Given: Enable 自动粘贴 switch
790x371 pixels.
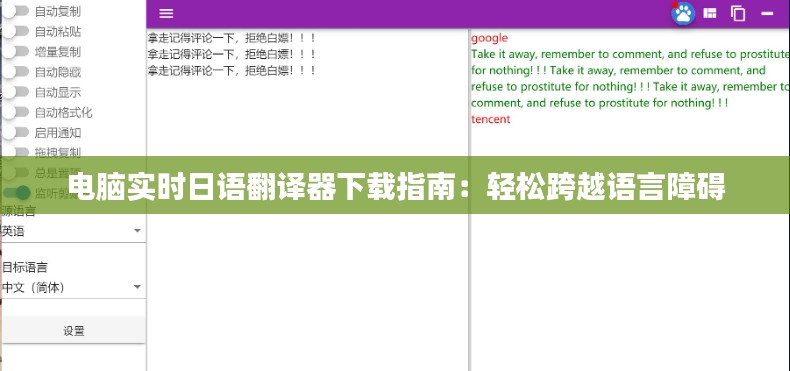Looking at the screenshot, I should click(15, 31).
